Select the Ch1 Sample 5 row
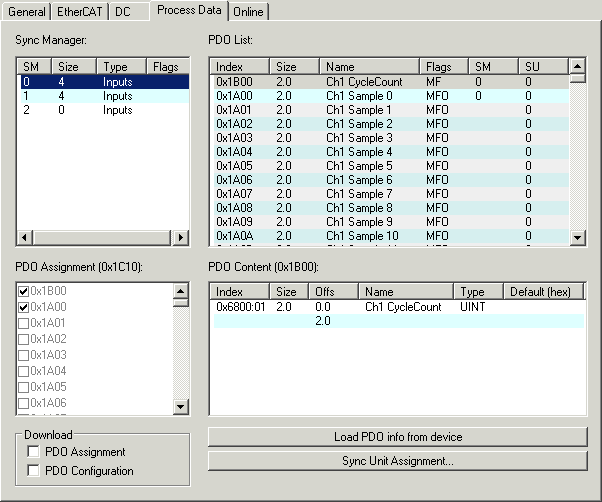602x502 pixels. 391,166
